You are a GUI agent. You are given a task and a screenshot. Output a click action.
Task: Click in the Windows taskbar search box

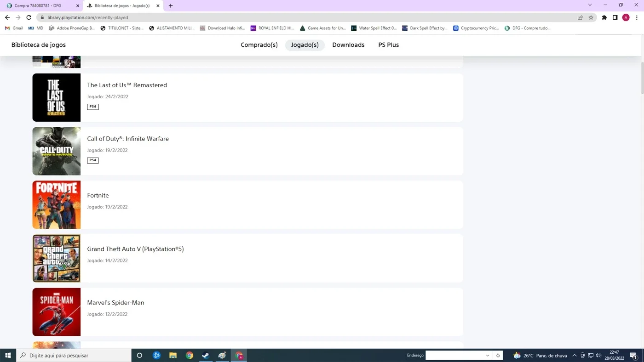click(x=74, y=355)
